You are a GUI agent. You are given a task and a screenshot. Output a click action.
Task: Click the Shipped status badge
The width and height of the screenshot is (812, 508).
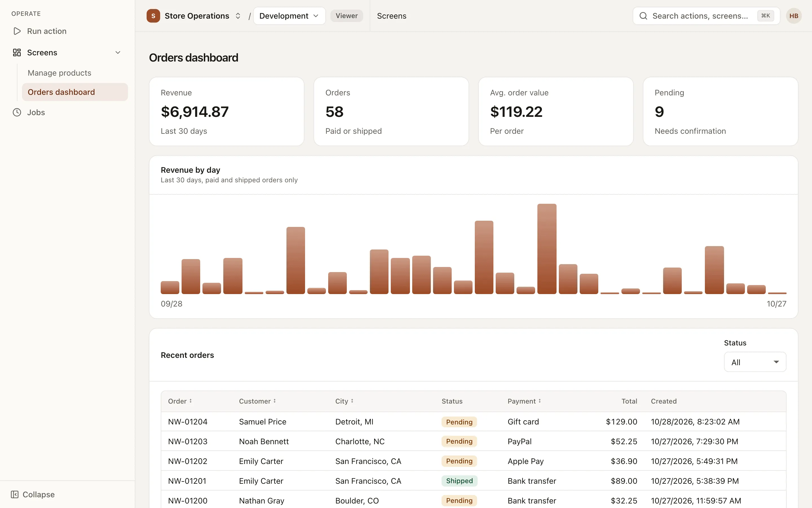pyautogui.click(x=459, y=481)
